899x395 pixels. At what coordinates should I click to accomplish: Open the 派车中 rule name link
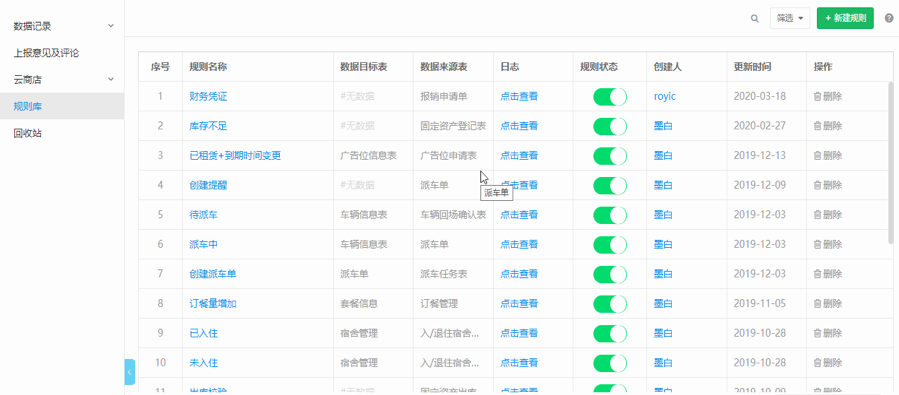(204, 244)
